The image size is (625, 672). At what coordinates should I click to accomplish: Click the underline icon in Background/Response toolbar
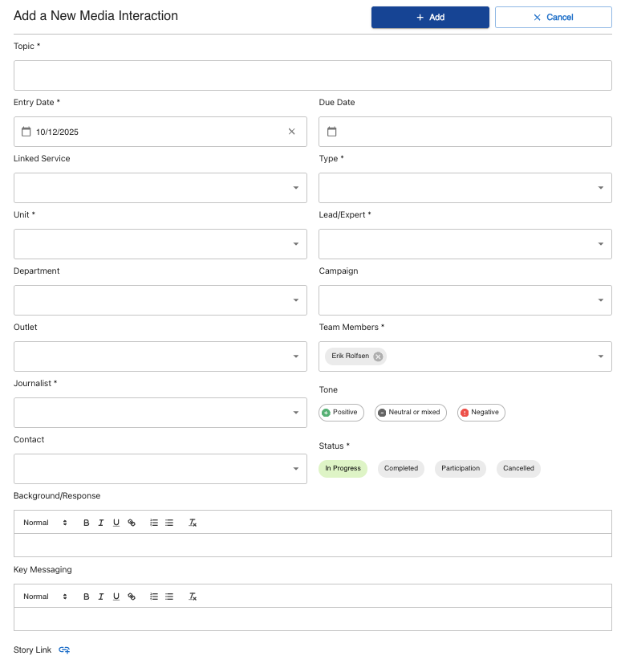click(x=116, y=523)
